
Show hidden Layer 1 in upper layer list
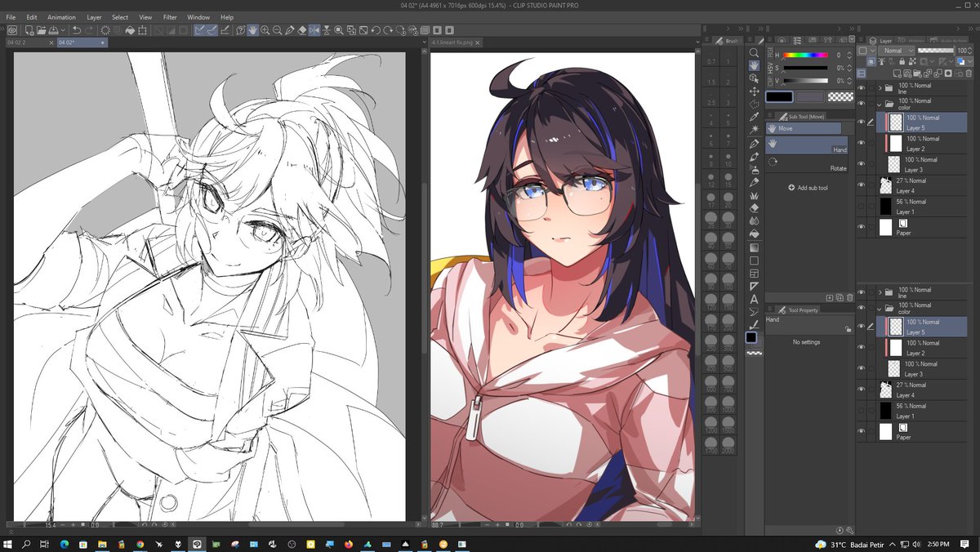[861, 207]
